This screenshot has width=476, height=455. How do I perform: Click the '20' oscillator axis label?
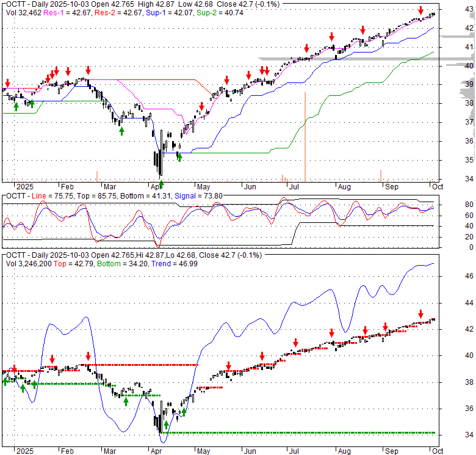(x=469, y=237)
